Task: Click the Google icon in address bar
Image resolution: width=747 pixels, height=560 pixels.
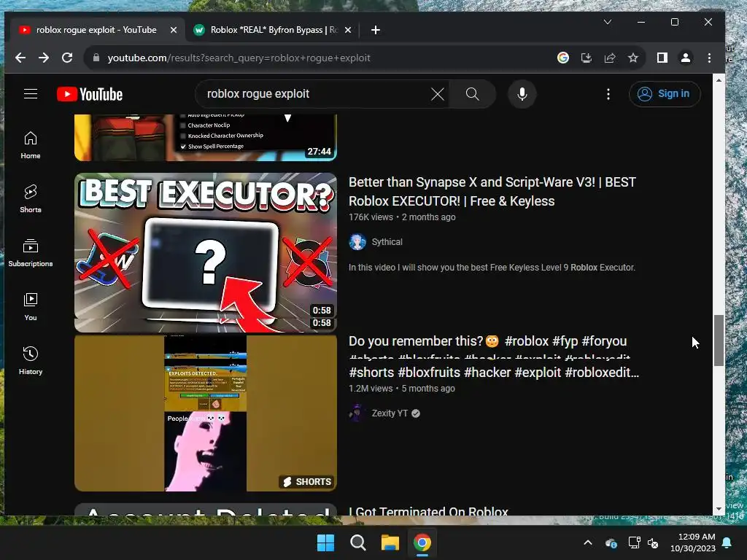Action: [563, 58]
